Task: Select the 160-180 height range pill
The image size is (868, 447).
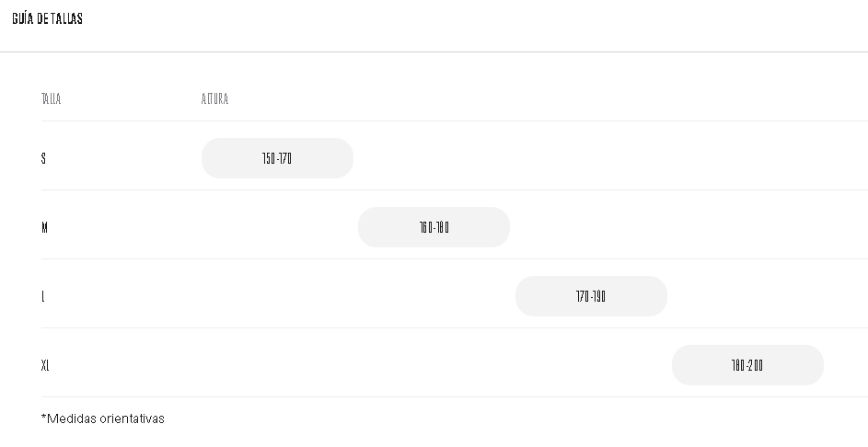Action: 434,227
